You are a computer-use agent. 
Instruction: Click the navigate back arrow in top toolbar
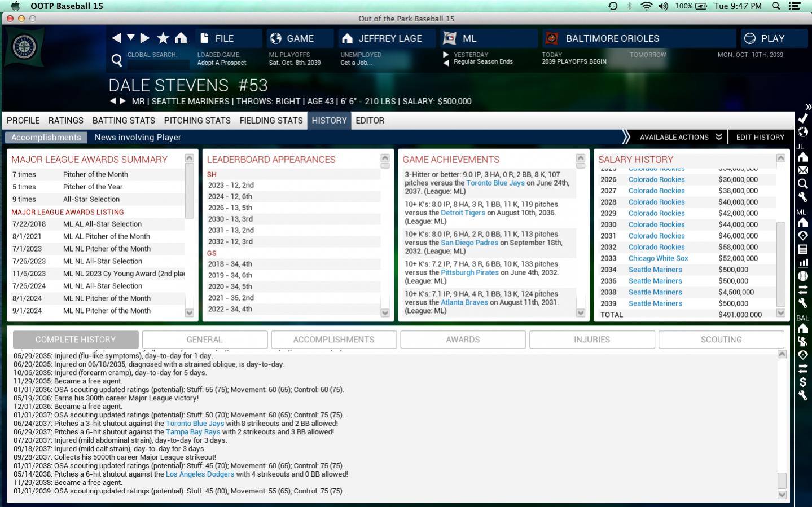[x=116, y=38]
